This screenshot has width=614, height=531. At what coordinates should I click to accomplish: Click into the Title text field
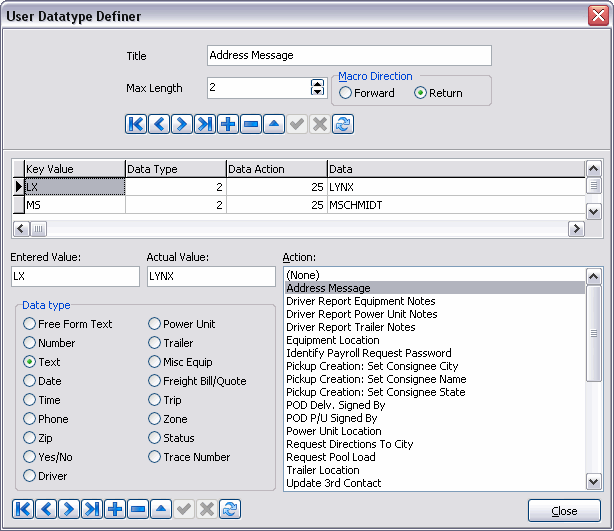[349, 56]
